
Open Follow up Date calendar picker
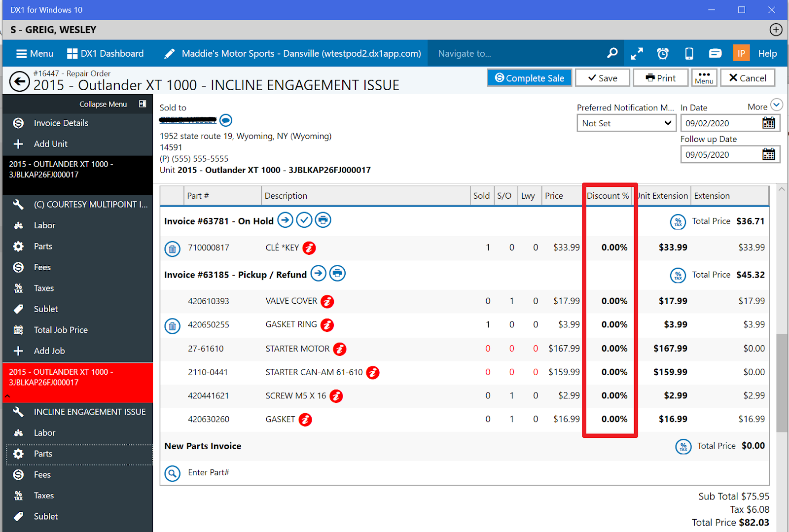tap(768, 154)
